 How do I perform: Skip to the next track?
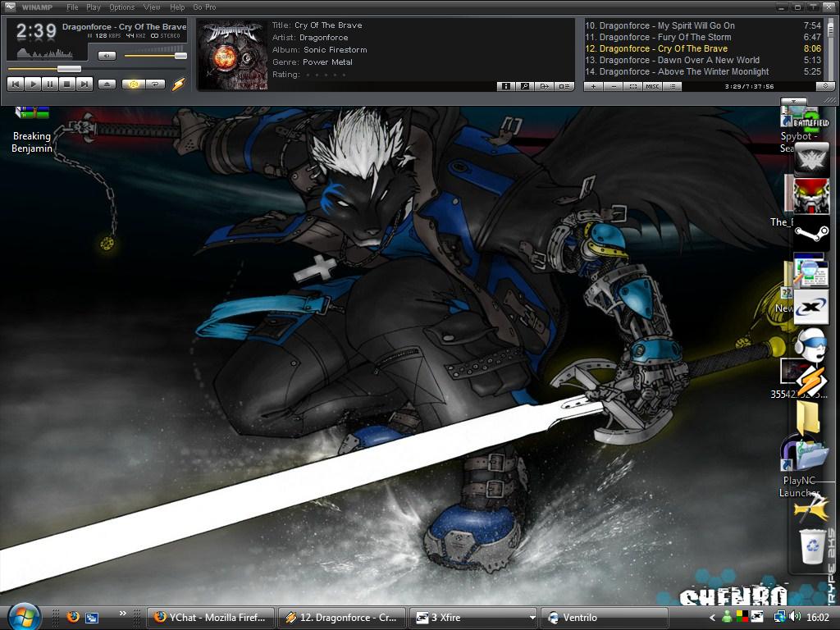coord(84,84)
